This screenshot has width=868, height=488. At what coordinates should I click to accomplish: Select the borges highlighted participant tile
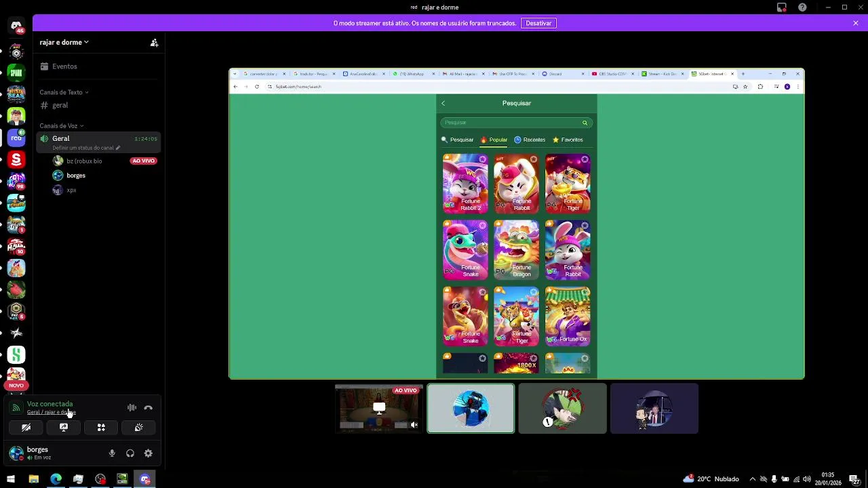point(471,408)
